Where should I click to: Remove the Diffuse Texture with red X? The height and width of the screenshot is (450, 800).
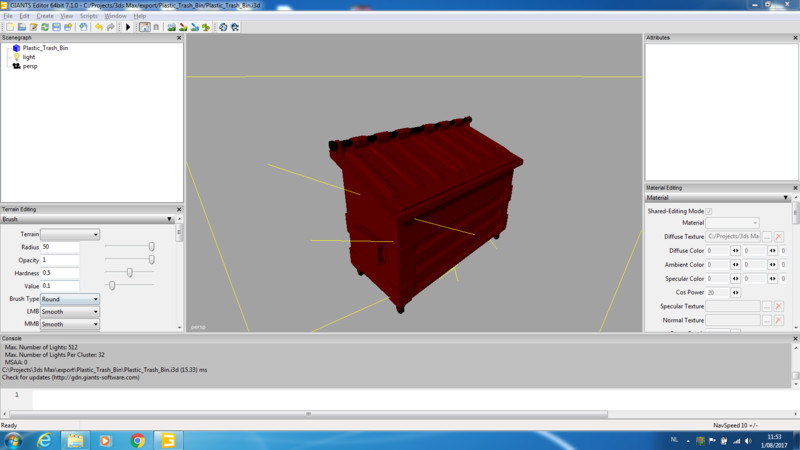click(x=778, y=236)
